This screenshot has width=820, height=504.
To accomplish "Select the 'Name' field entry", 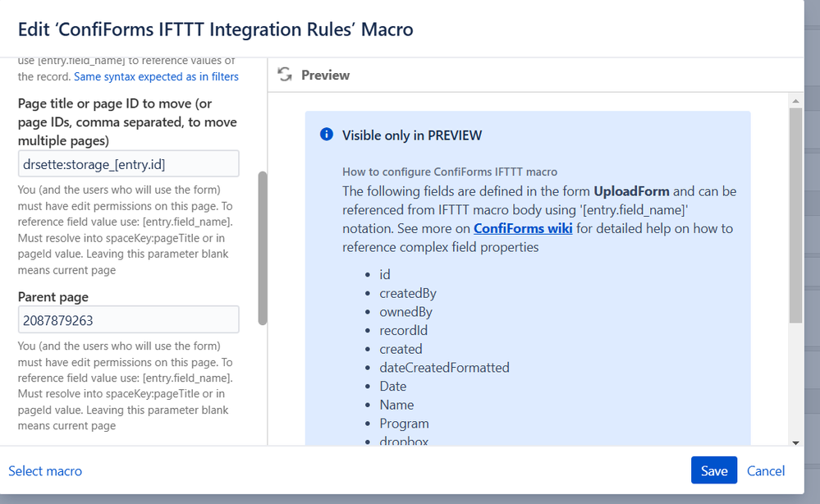I will pyautogui.click(x=396, y=405).
